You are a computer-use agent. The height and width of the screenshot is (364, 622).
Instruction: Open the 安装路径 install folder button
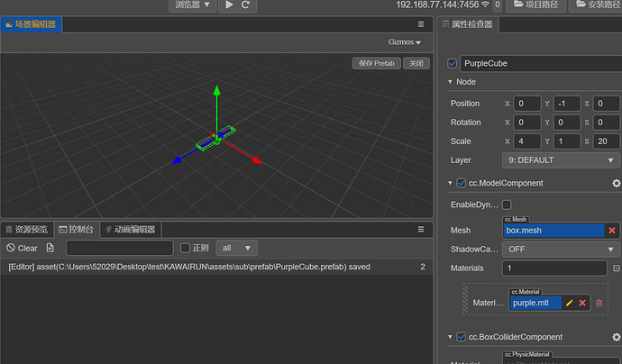[x=598, y=5]
